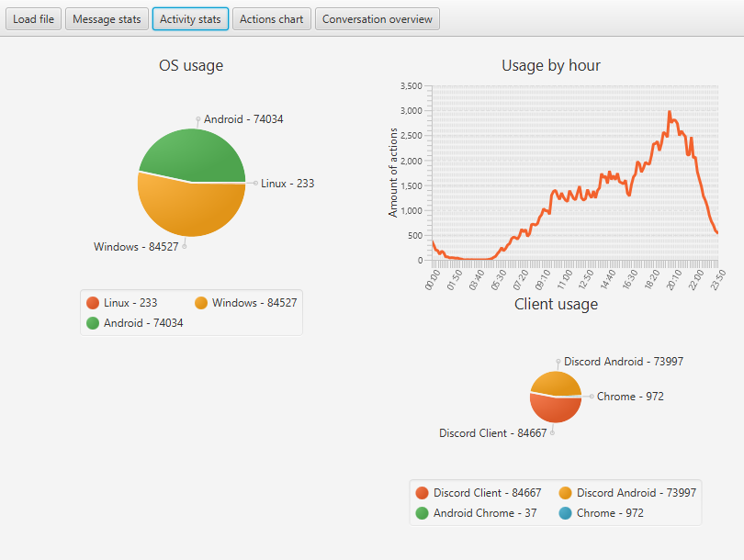Click the orange Discord Android legend swatch

tap(565, 493)
